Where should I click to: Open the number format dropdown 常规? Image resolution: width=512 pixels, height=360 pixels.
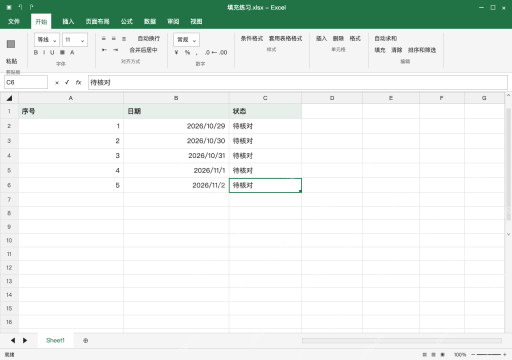186,40
